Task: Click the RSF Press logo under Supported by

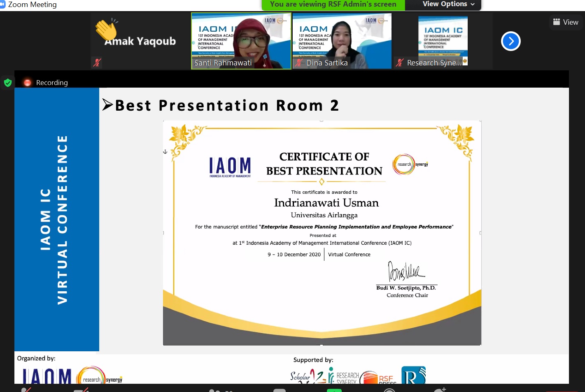Action: [378, 378]
